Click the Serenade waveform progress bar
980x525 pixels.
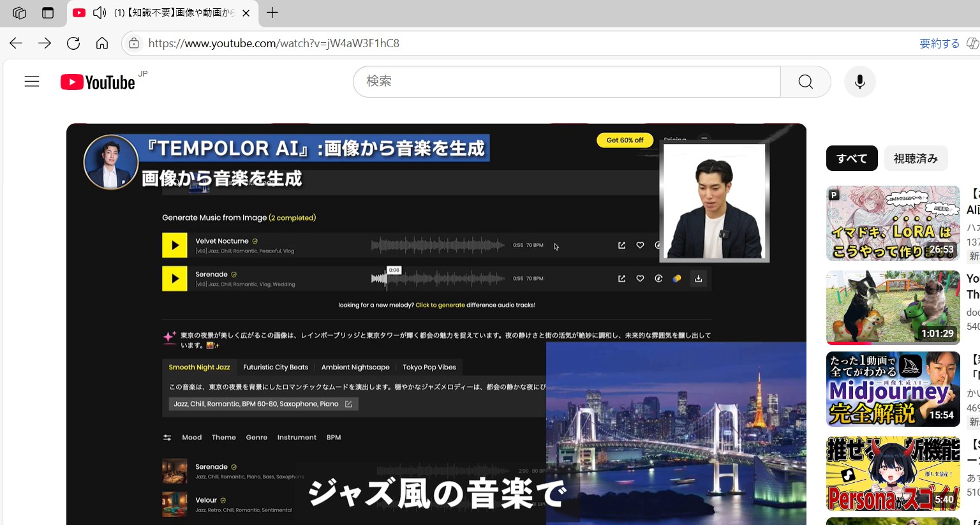439,278
